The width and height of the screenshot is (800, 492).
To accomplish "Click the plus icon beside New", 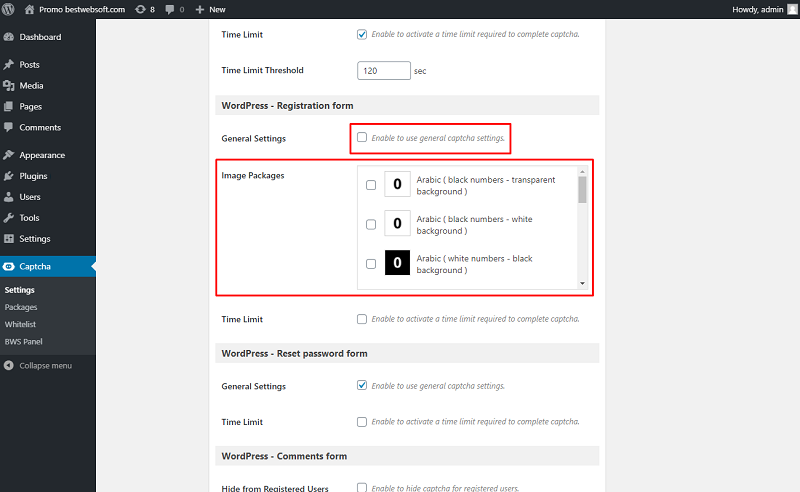I will pyautogui.click(x=199, y=9).
